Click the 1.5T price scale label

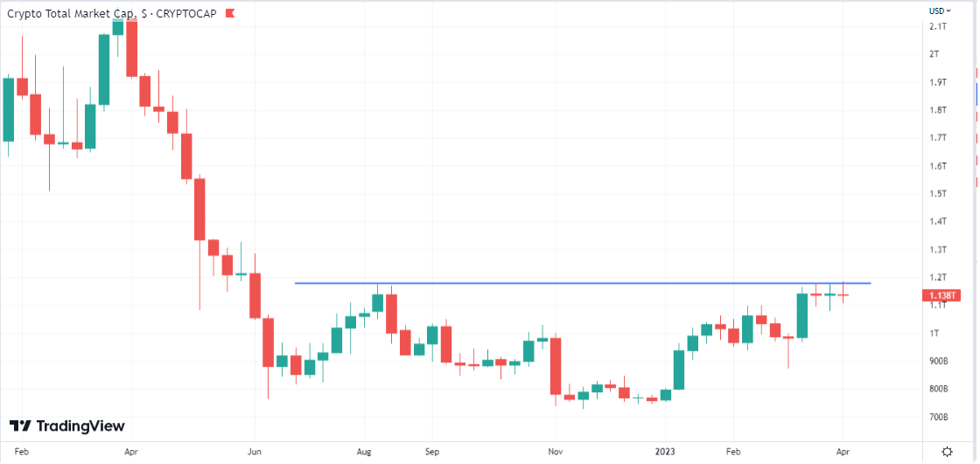pyautogui.click(x=939, y=193)
